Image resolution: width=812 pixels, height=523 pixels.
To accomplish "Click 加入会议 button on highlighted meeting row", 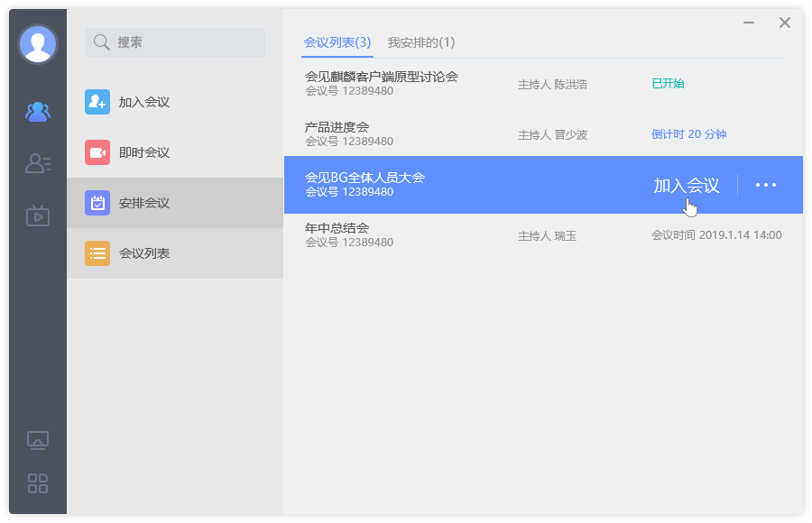I will click(x=687, y=185).
